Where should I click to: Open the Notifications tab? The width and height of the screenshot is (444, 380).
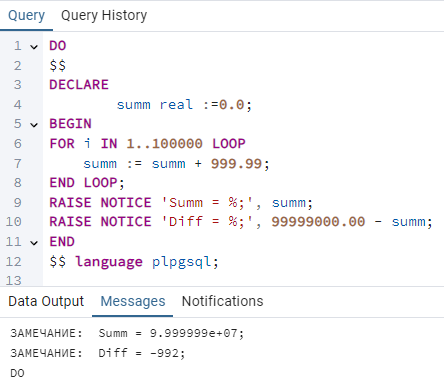point(222,301)
